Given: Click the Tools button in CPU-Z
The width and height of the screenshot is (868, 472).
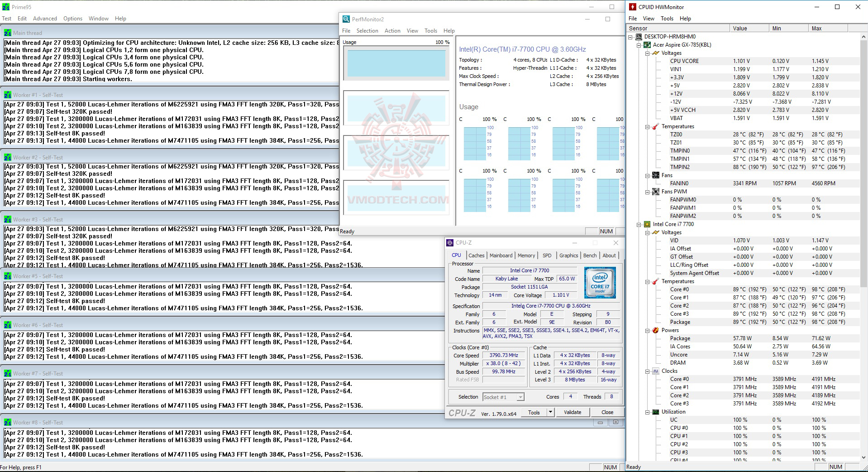Looking at the screenshot, I should click(x=534, y=412).
